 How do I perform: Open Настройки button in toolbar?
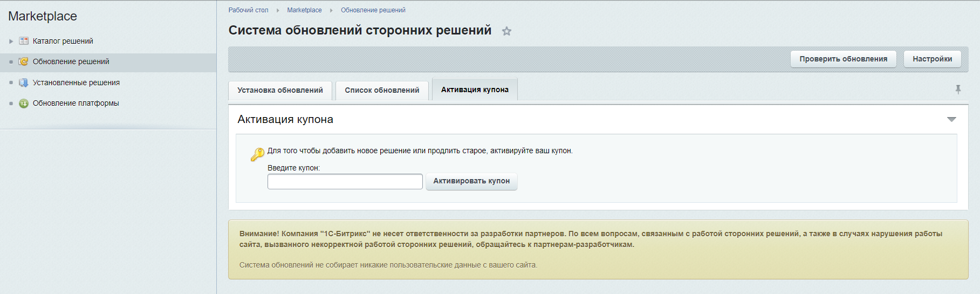point(932,59)
